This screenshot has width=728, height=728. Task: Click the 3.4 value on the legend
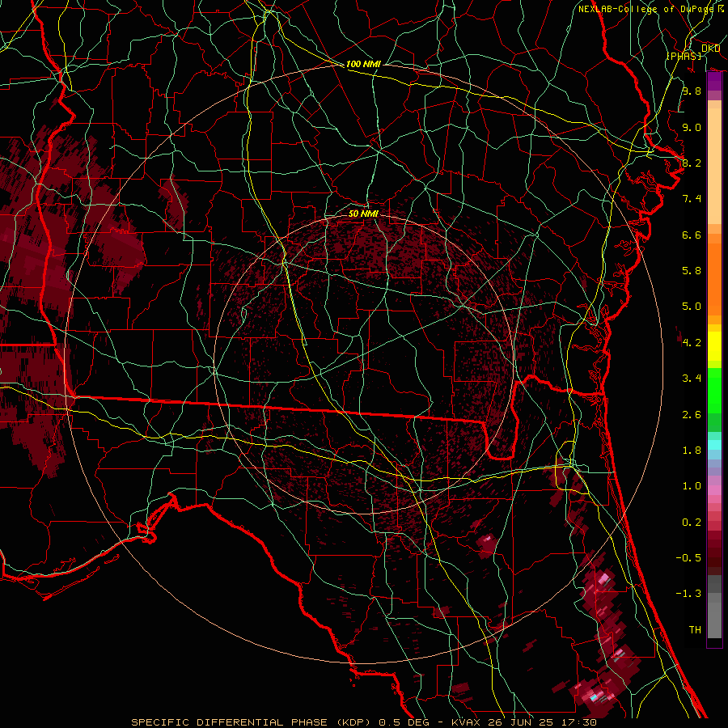(692, 379)
